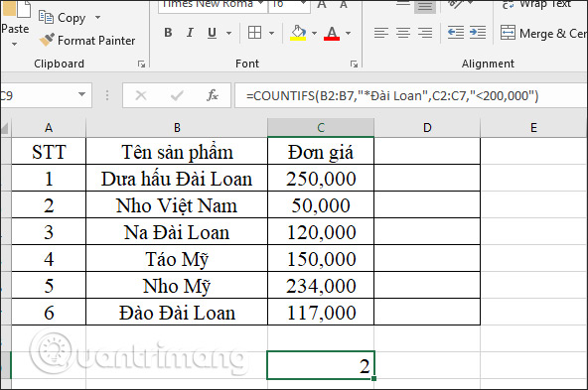This screenshot has width=588, height=390.
Task: Decrease the cell indent
Action: pos(456,33)
